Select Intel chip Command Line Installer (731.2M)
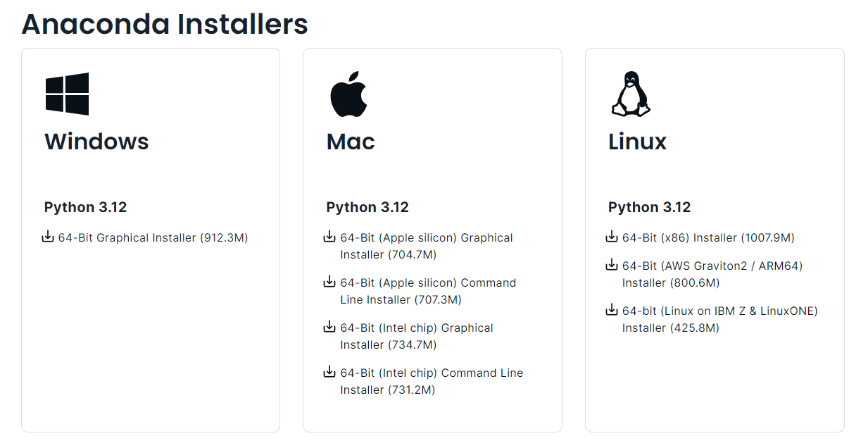 [431, 373]
